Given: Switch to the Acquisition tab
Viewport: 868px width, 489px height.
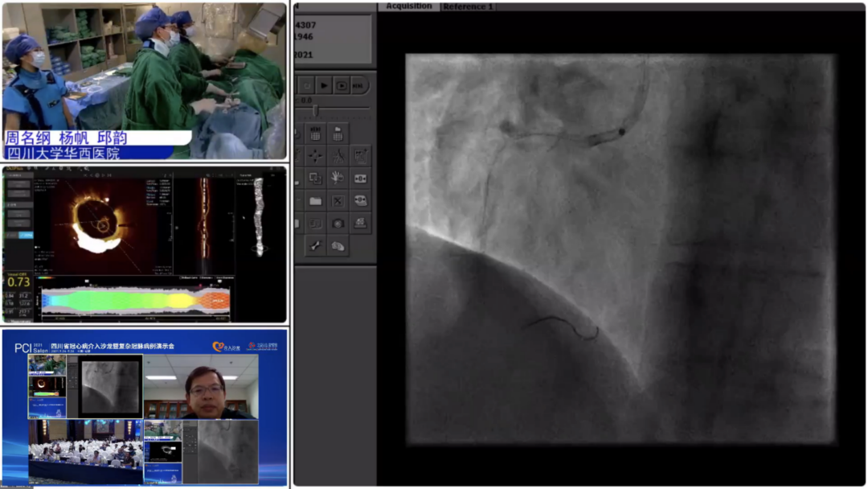Looking at the screenshot, I should coord(408,6).
